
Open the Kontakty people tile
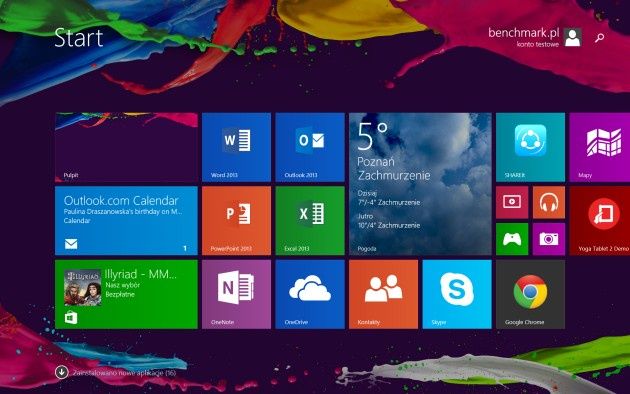tap(383, 294)
